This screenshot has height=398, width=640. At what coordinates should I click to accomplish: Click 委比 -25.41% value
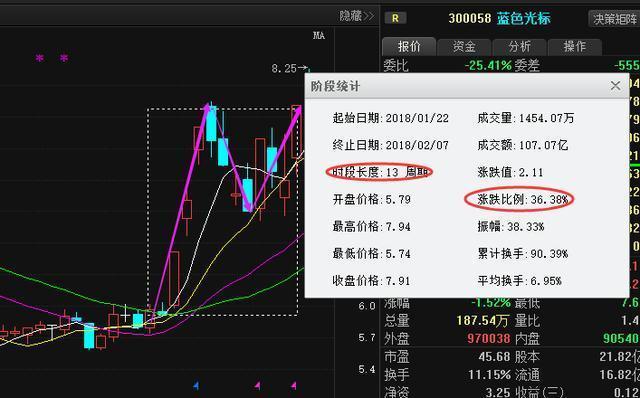click(488, 65)
